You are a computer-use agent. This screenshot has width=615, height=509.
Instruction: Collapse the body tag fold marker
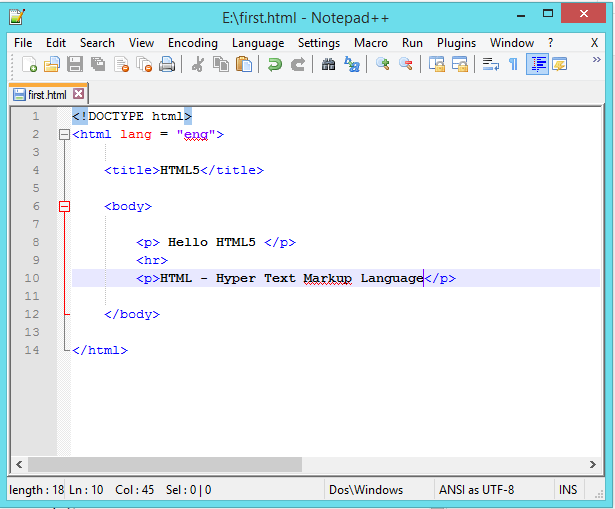coord(64,207)
